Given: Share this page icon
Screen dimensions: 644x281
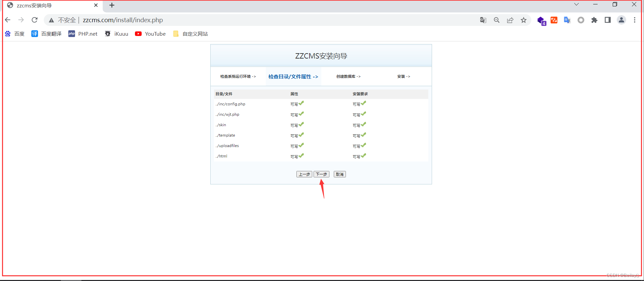Looking at the screenshot, I should 510,20.
